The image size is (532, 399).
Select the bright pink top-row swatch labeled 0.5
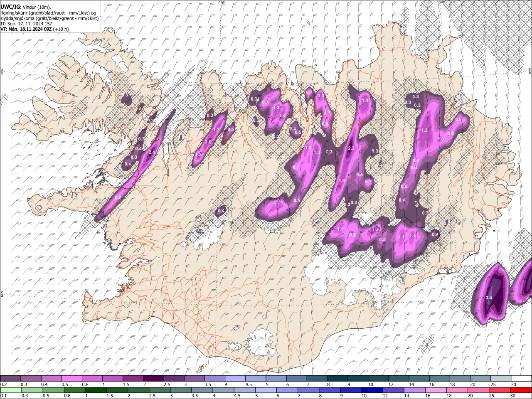click(71, 378)
